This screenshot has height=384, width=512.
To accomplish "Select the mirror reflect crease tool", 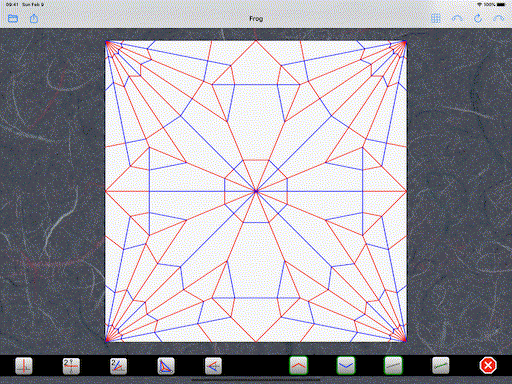I will (213, 366).
